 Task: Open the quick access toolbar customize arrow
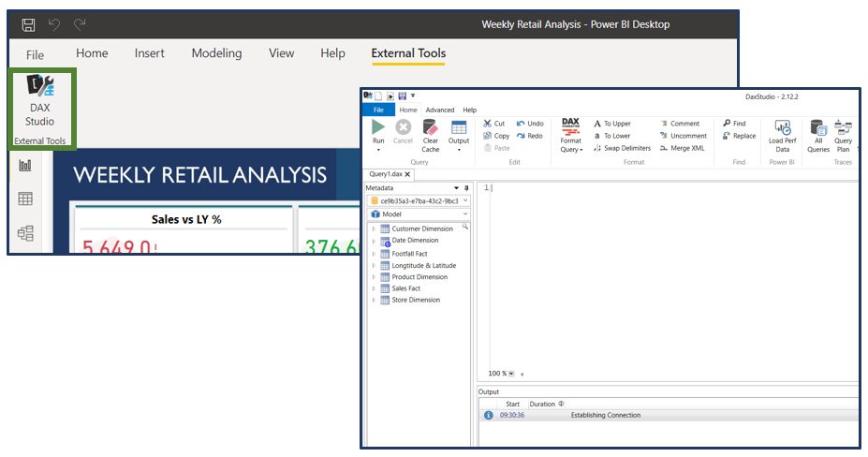point(413,96)
